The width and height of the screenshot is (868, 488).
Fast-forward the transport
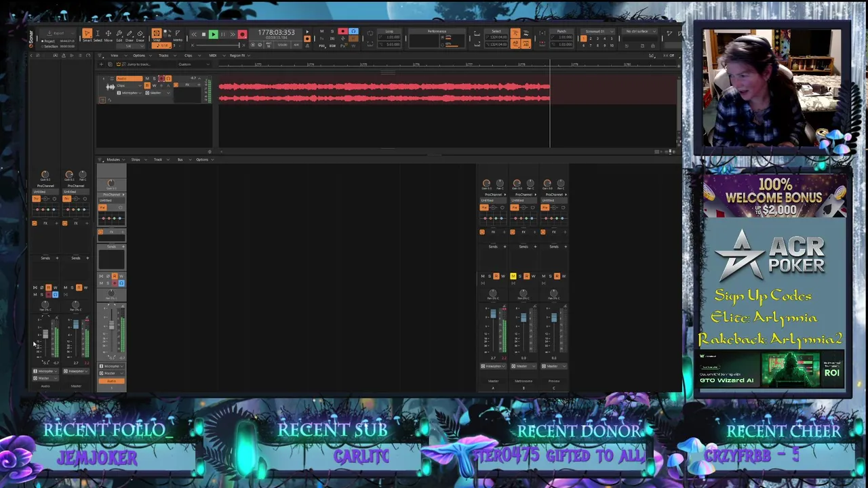click(232, 35)
